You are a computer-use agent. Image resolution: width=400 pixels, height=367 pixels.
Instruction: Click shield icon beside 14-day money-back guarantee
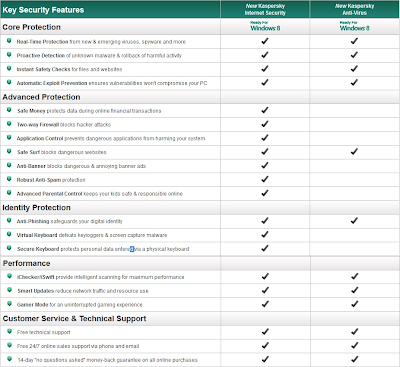pyautogui.click(x=9, y=359)
